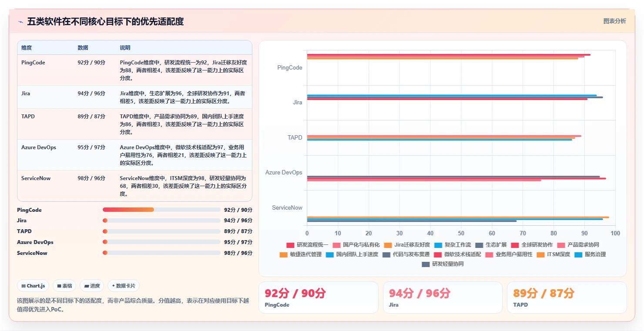Toggle 生态扩展 legend item
Screen dimensions: 644x331
[x=491, y=245]
